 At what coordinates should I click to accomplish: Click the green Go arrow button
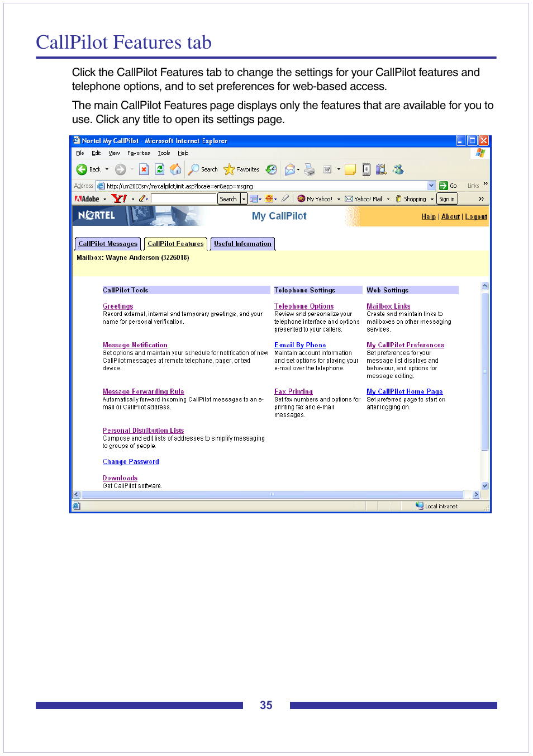tap(444, 186)
